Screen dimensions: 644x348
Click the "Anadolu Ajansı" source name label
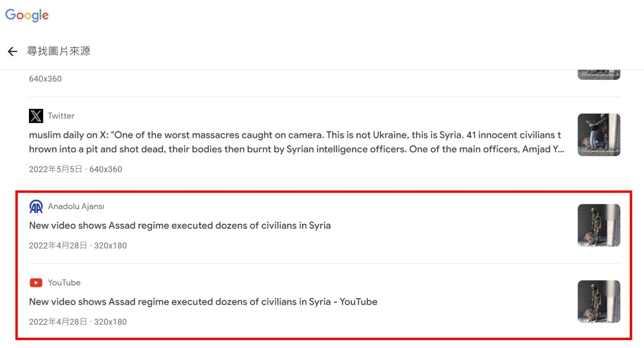point(76,207)
